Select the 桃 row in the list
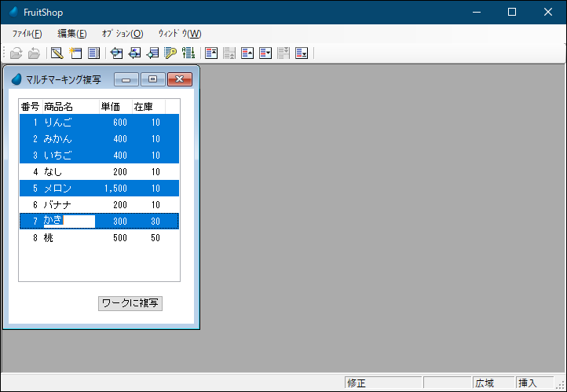 coord(99,237)
